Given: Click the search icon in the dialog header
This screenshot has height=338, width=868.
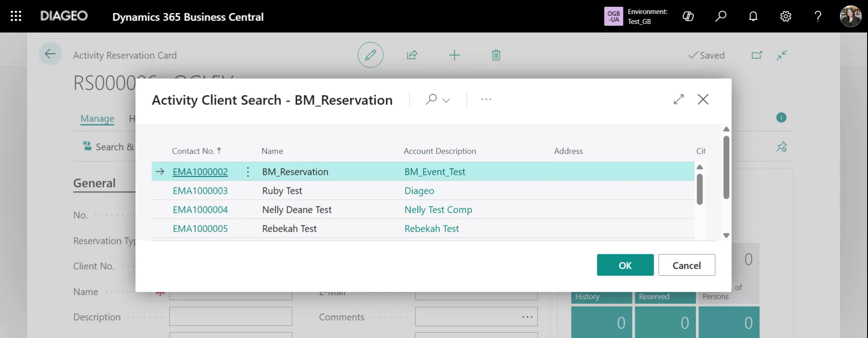Looking at the screenshot, I should pos(431,99).
